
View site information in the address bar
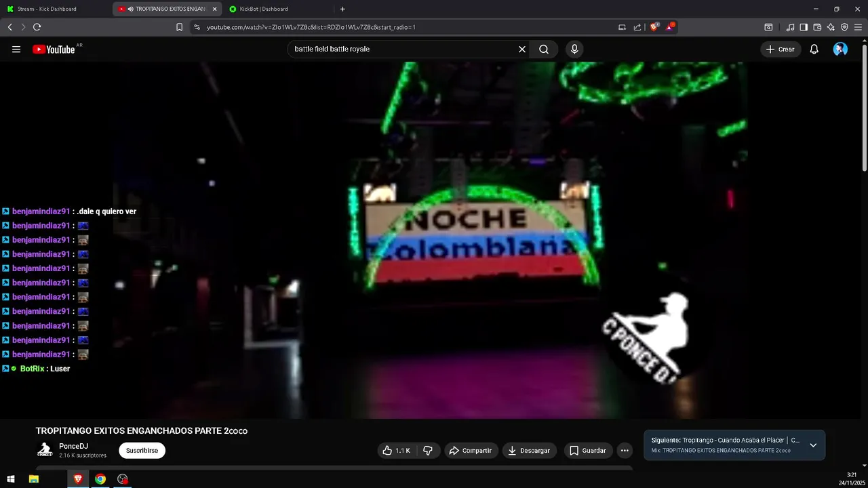pyautogui.click(x=197, y=27)
